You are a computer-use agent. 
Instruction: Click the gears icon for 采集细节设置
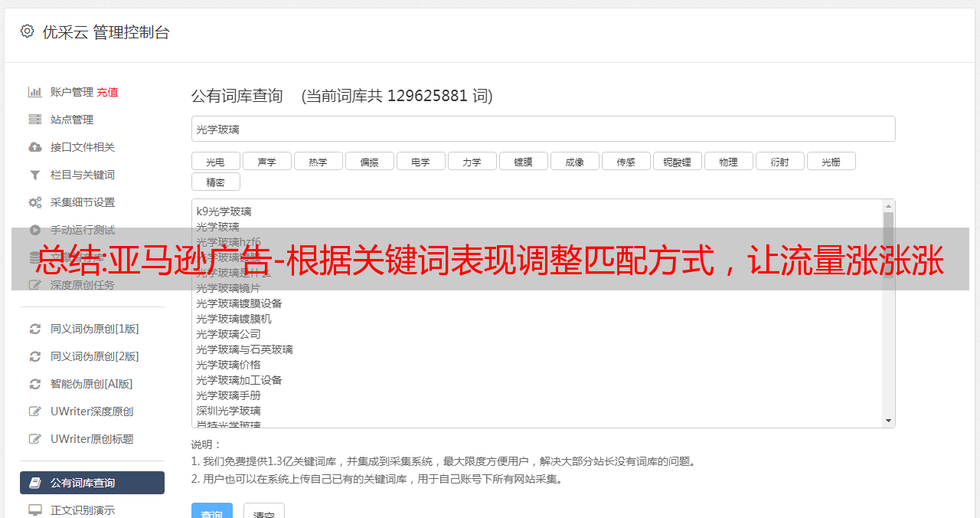(35, 202)
